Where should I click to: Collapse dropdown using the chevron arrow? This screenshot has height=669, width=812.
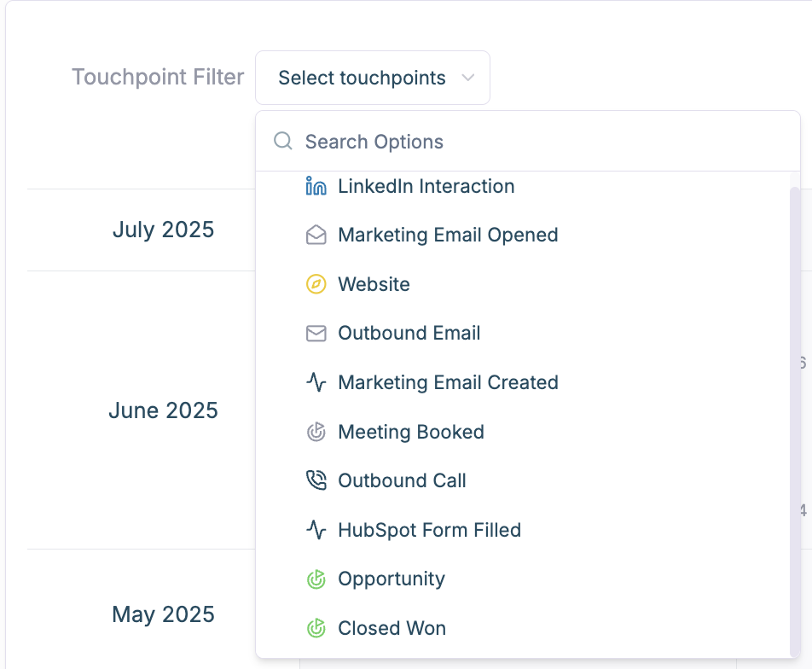(467, 78)
